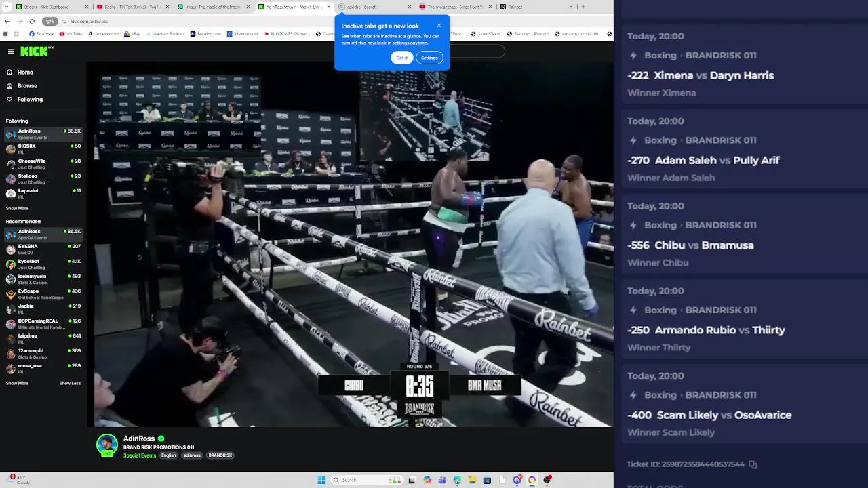Viewport: 868px width, 488px height.
Task: Open Jackie recommended channel
Action: 43,309
